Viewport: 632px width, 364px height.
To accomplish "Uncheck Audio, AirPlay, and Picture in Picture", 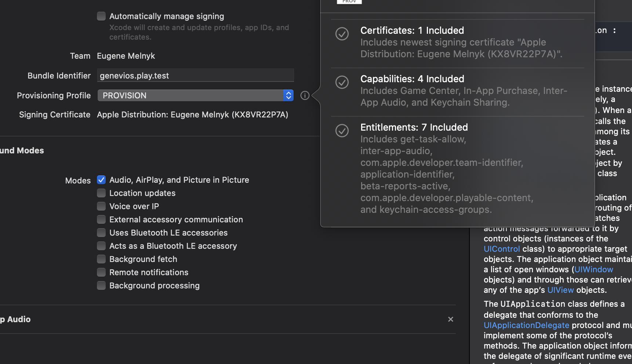I will click(101, 180).
